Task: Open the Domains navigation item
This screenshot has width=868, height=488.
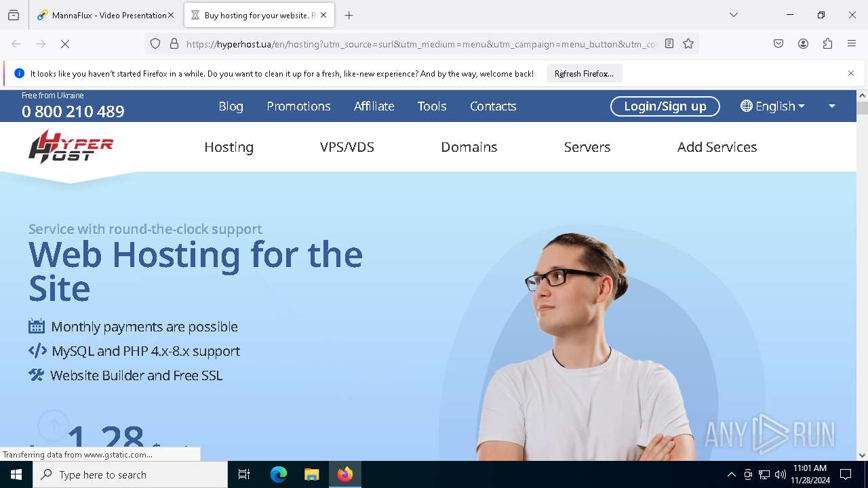Action: (469, 147)
